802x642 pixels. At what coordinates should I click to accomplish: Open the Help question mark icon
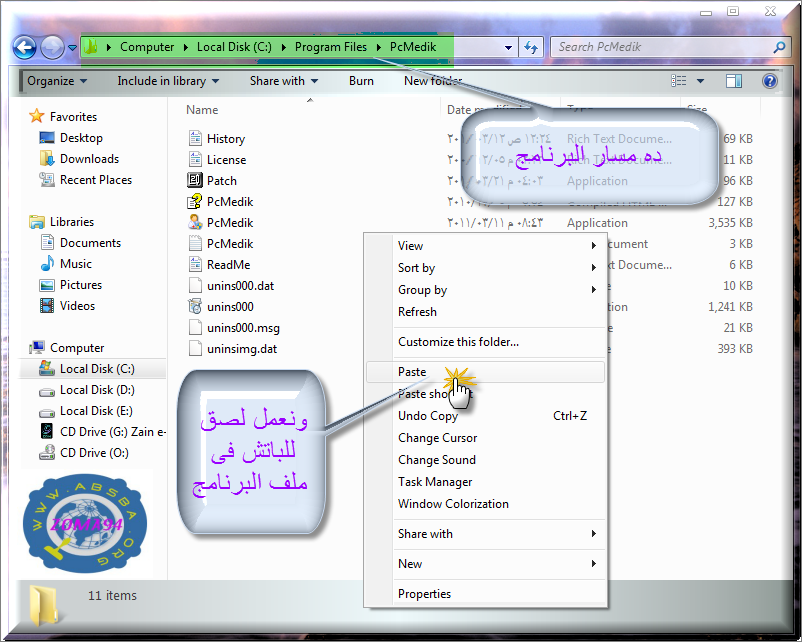(769, 81)
